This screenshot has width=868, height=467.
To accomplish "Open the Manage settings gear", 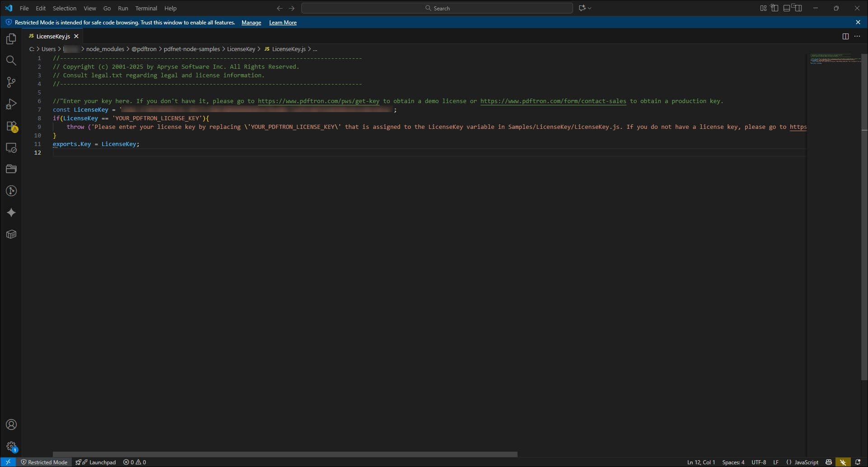I will point(11,446).
